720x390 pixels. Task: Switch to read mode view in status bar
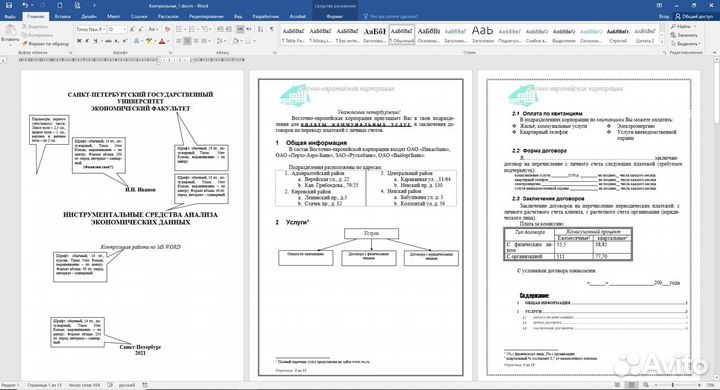point(618,385)
